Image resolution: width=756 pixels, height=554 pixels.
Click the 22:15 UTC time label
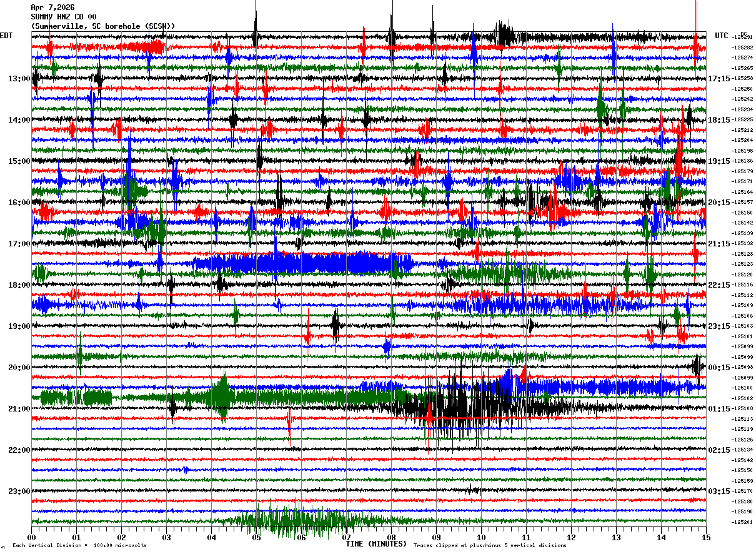pos(719,285)
